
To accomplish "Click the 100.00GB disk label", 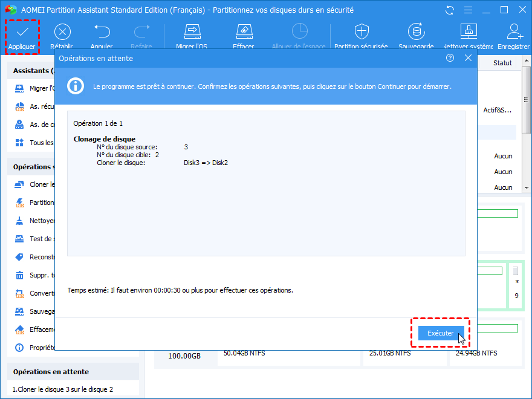I will (184, 356).
